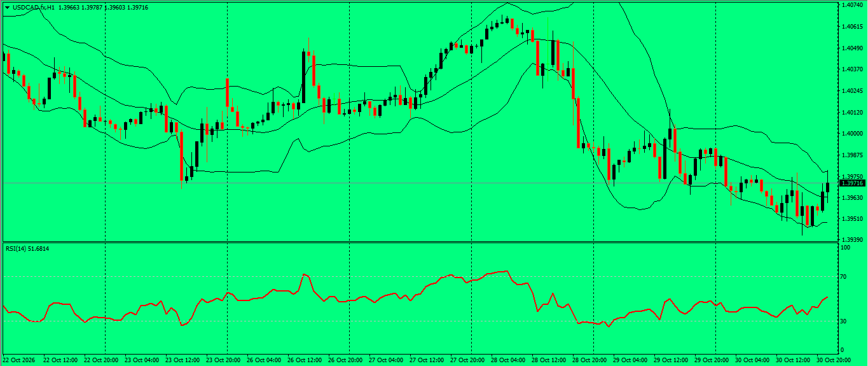This screenshot has height=366, width=868.
Task: Click the 1.40615 price scale label
Action: point(851,26)
